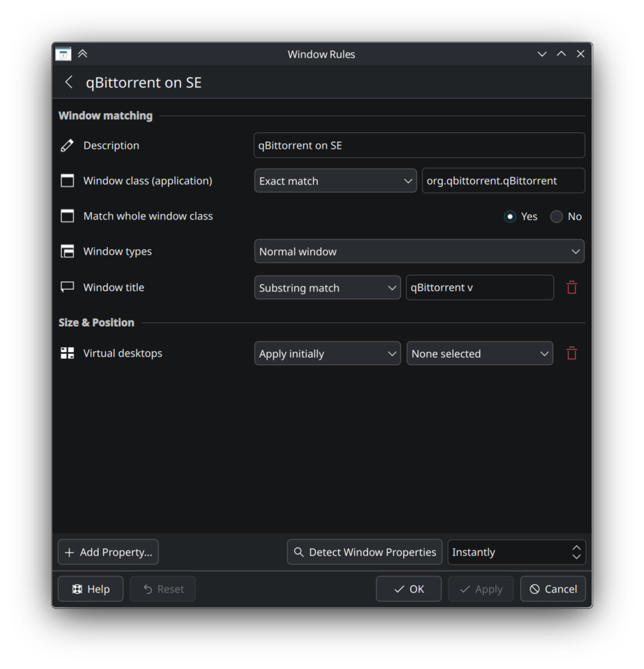Select Yes for Match whole window class

click(510, 217)
